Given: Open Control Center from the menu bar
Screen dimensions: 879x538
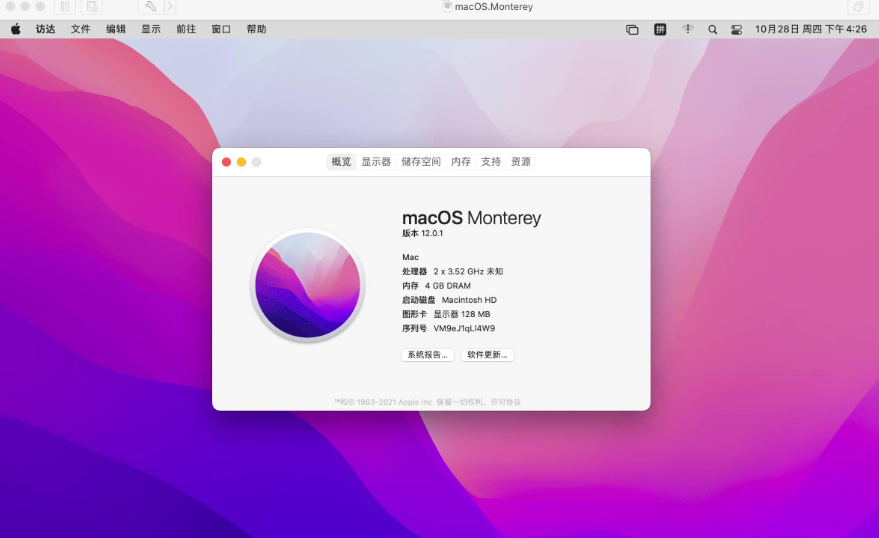Looking at the screenshot, I should [x=737, y=30].
